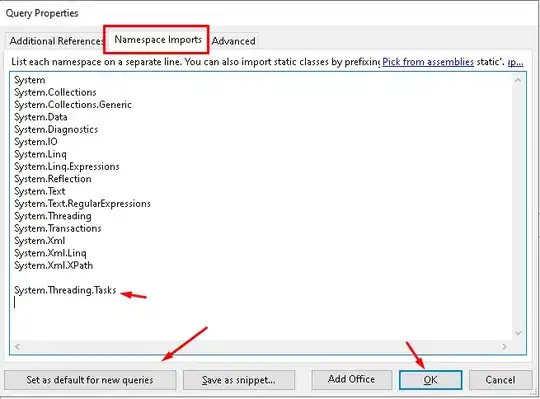Click the vertical scrollbar up arrow

click(518, 80)
